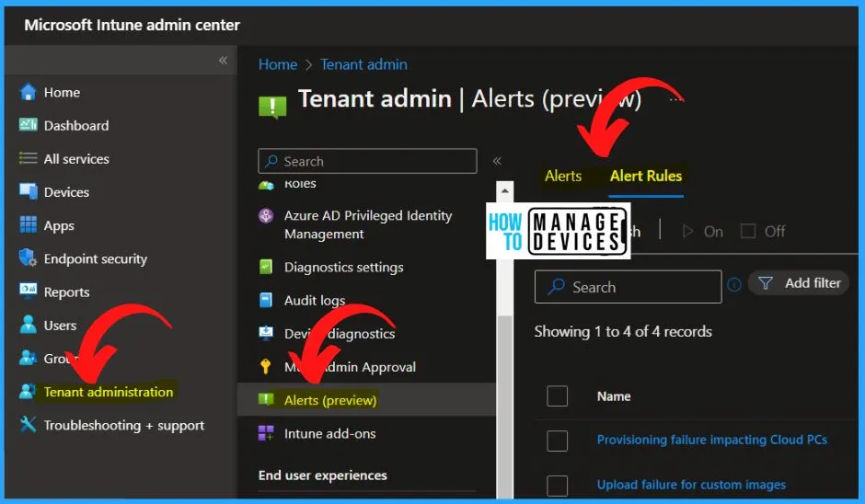
Task: Click the Name column header
Action: 614,396
